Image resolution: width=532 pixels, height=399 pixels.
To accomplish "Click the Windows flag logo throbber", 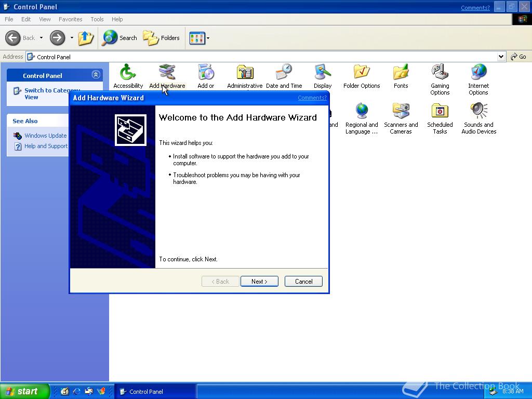I will tap(522, 19).
